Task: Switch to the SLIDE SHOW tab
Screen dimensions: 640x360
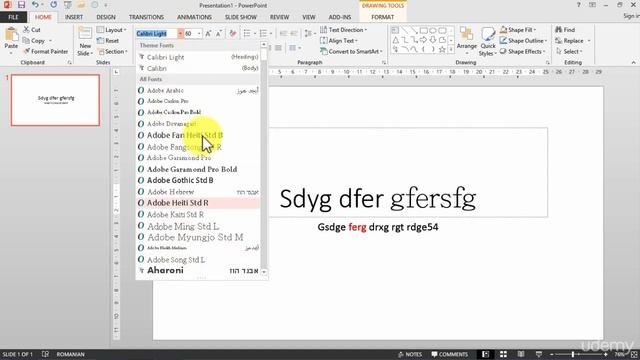Action: click(x=241, y=17)
